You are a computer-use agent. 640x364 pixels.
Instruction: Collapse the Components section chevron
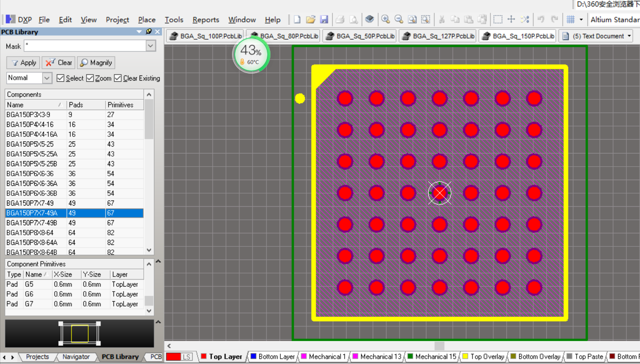coord(149,94)
